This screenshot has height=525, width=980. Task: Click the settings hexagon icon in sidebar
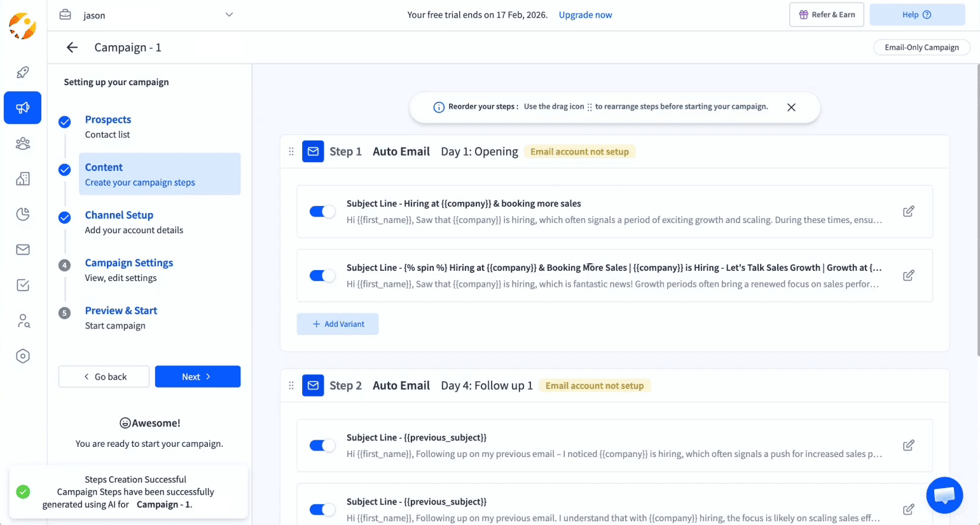point(22,356)
